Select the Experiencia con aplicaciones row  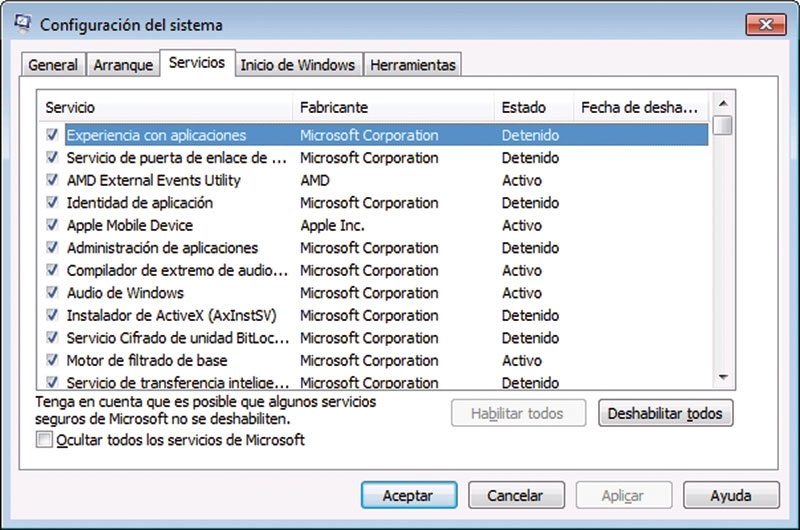[x=387, y=135]
